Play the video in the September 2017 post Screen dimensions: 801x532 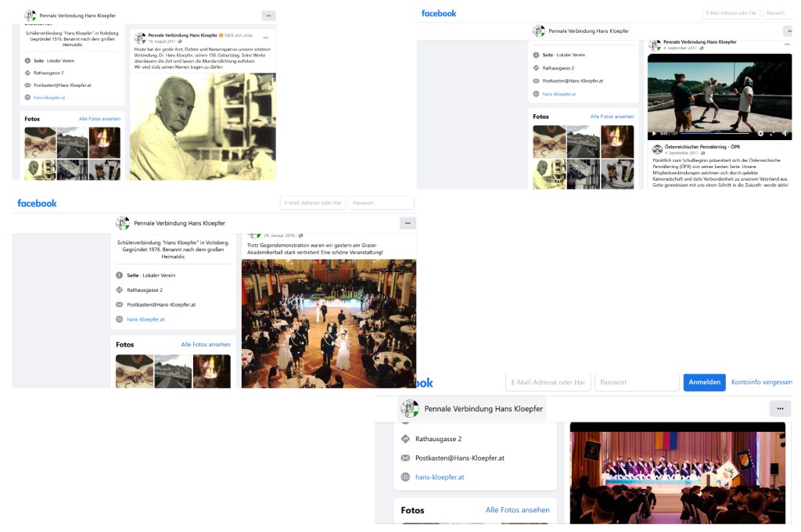pos(656,133)
